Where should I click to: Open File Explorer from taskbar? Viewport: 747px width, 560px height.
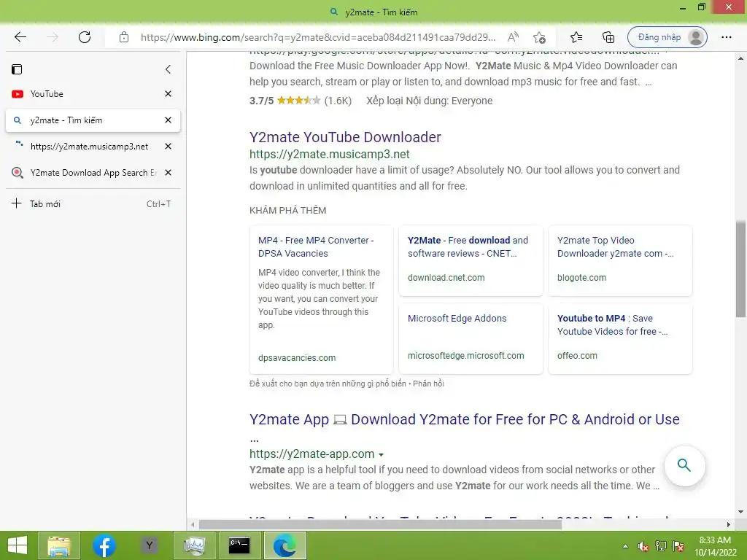(x=59, y=545)
